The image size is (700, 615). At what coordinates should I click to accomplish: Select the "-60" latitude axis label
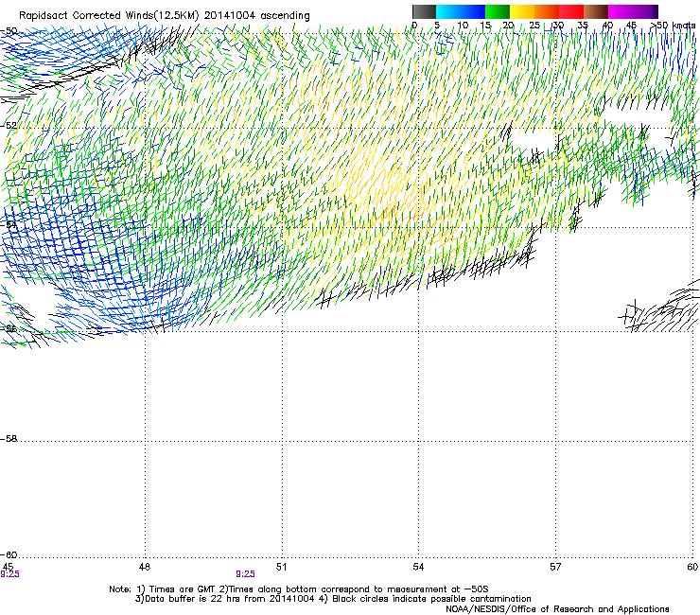[x=9, y=554]
